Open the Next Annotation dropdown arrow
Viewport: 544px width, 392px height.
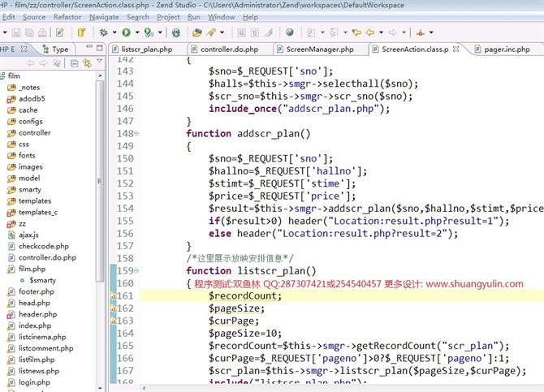pos(322,32)
